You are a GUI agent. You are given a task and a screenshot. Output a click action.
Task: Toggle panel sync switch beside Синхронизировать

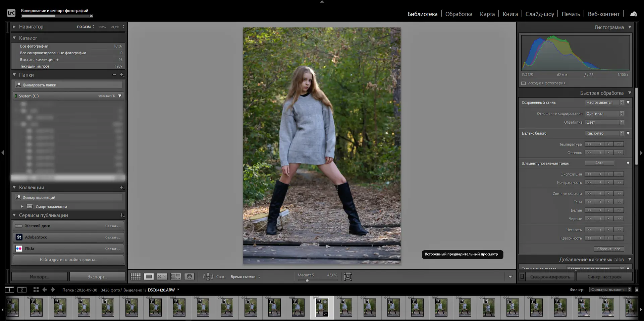522,277
